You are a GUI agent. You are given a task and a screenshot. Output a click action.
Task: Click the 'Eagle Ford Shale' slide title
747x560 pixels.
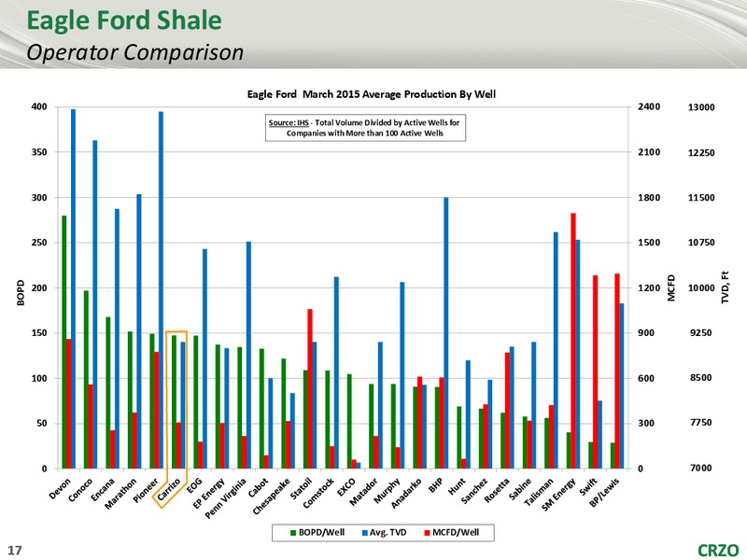124,21
